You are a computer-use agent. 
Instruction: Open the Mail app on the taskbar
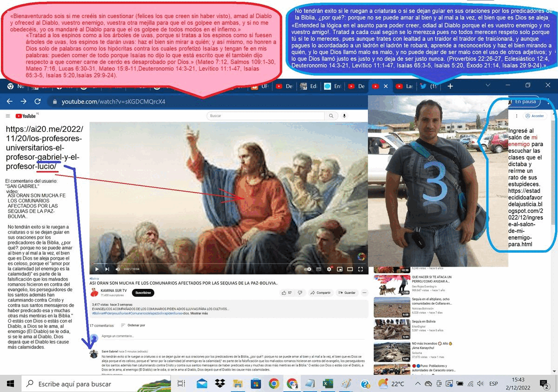202,384
